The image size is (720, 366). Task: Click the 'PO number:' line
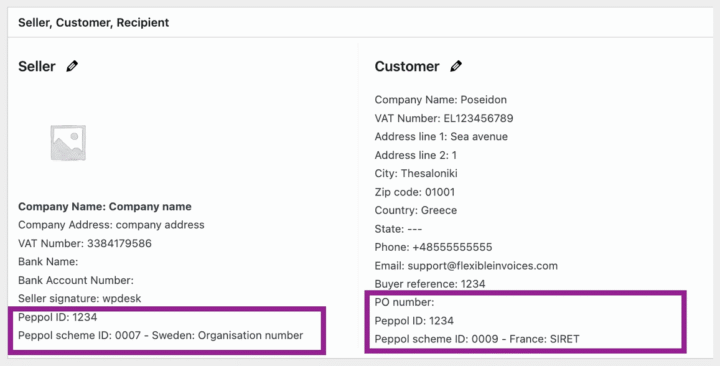tap(404, 302)
